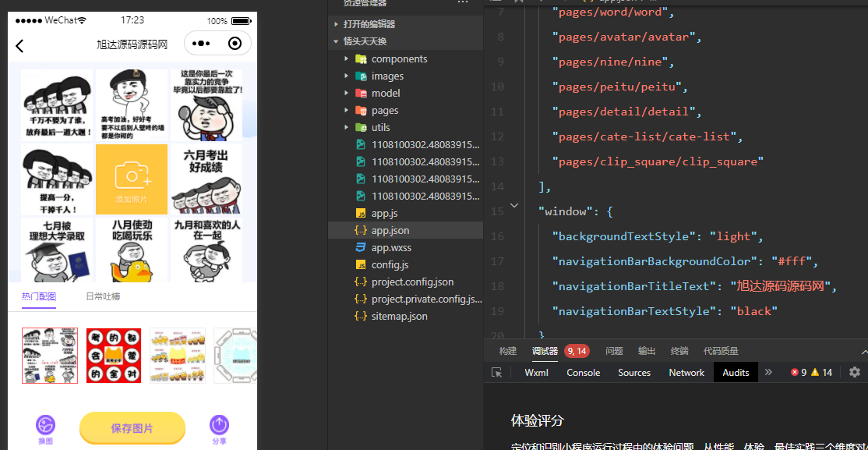Open app.json in the file tree
The width and height of the screenshot is (868, 450).
390,231
